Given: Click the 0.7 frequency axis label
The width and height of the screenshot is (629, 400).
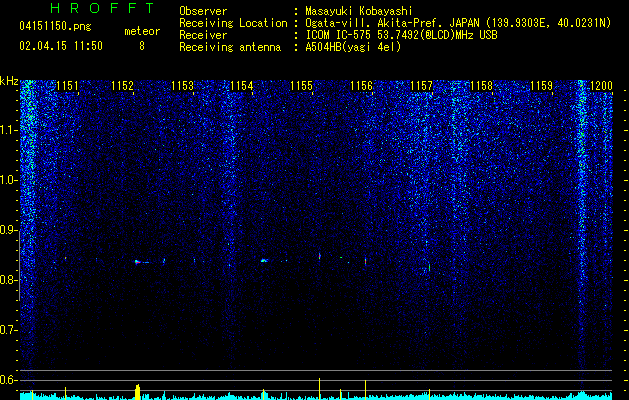Looking at the screenshot, I should tap(8, 330).
